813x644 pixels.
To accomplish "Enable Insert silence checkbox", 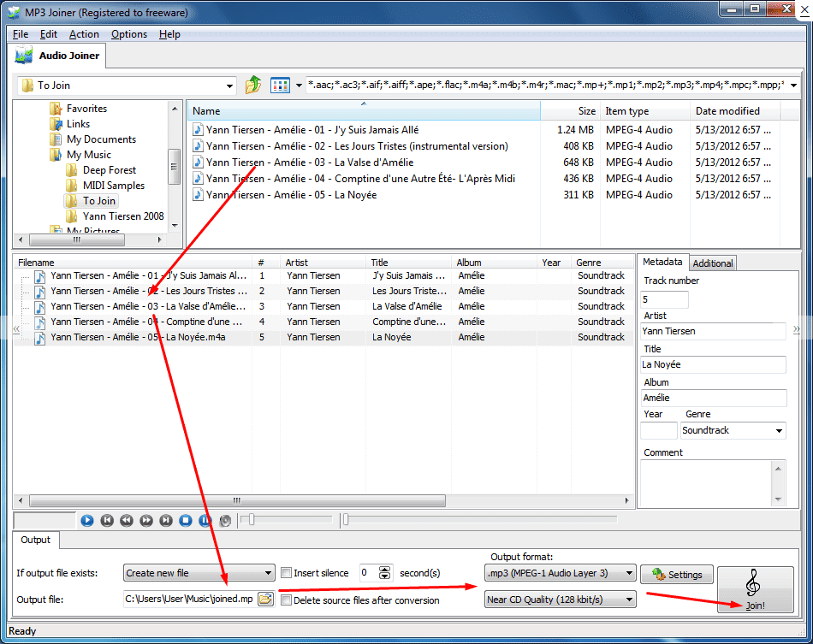I will [x=286, y=573].
